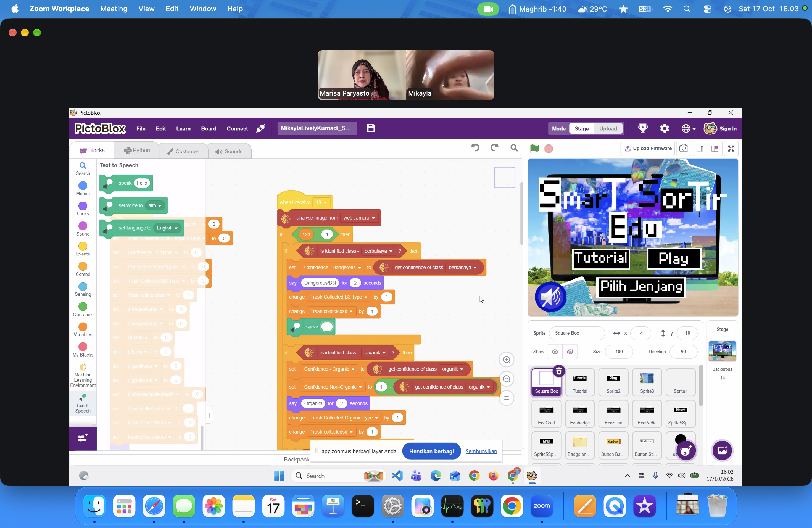Enter full screen stage mode
The width and height of the screenshot is (812, 528).
pyautogui.click(x=731, y=148)
